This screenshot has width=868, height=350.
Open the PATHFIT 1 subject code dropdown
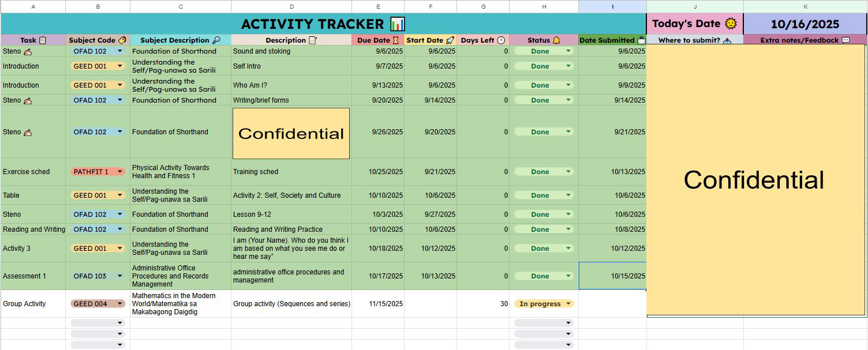pos(120,172)
